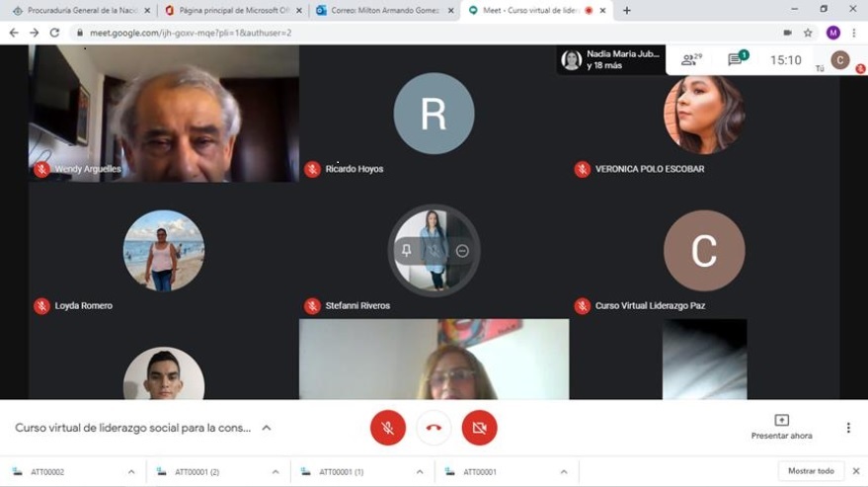The image size is (868, 487).
Task: Pin Stefanni Riveros to the screen
Action: point(406,251)
